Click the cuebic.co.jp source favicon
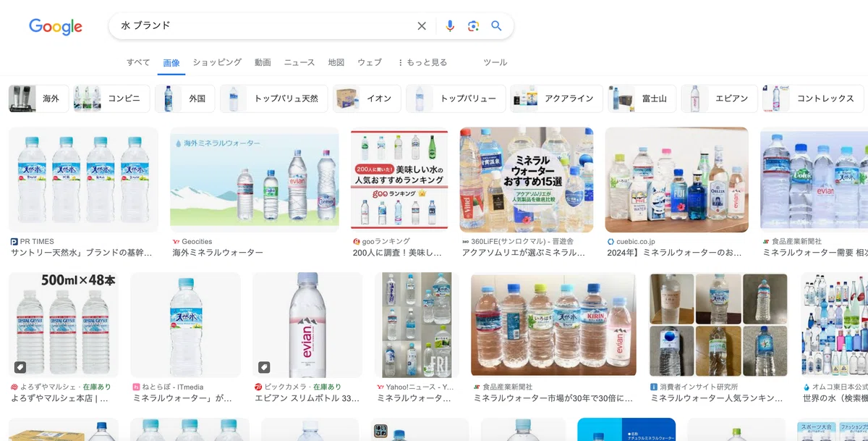Screen dimensions: 868x441 pyautogui.click(x=610, y=242)
